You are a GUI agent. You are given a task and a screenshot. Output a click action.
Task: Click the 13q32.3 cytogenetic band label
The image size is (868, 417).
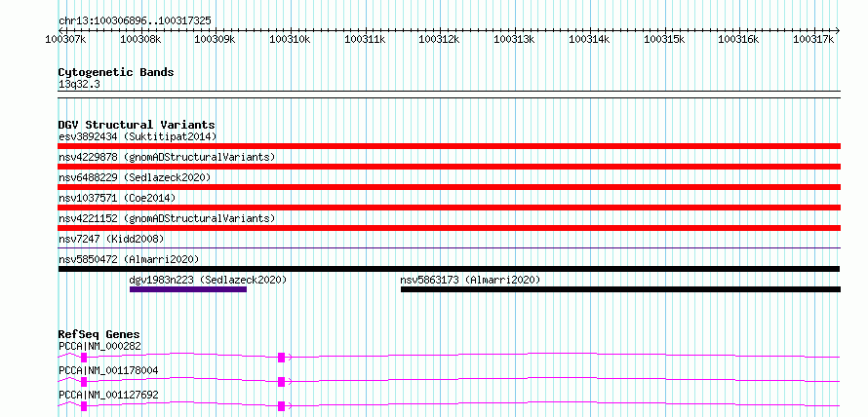pyautogui.click(x=79, y=85)
